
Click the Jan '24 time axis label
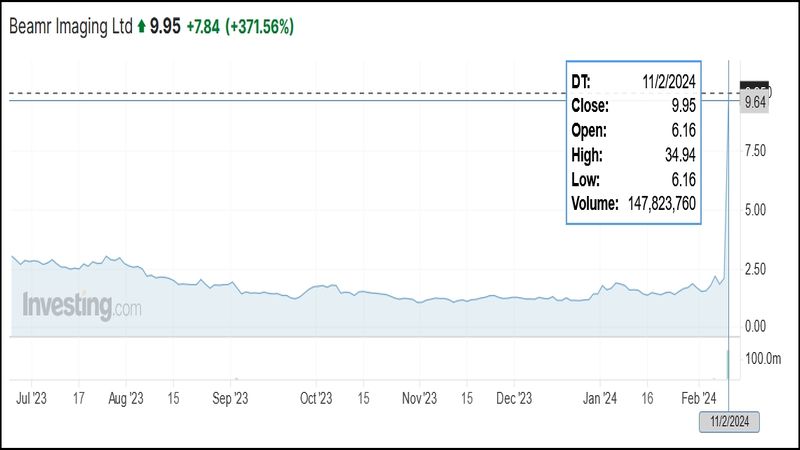click(601, 398)
